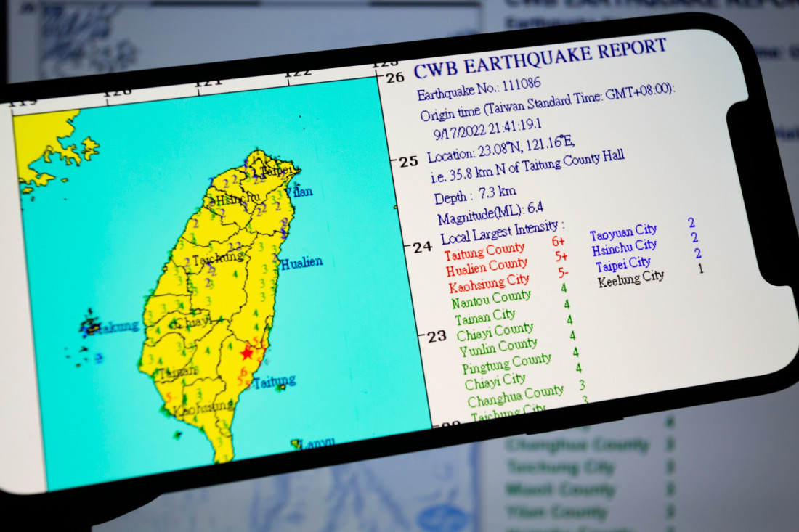Select the Chiayi County intensity row
The image size is (799, 532).
[x=515, y=330]
